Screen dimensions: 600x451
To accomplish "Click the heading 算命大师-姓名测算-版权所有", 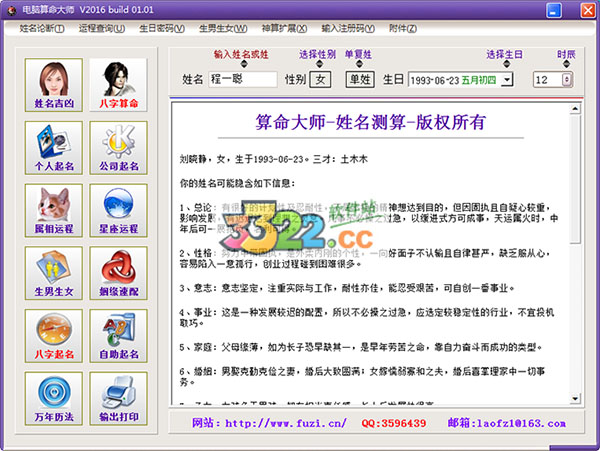I will tap(370, 122).
